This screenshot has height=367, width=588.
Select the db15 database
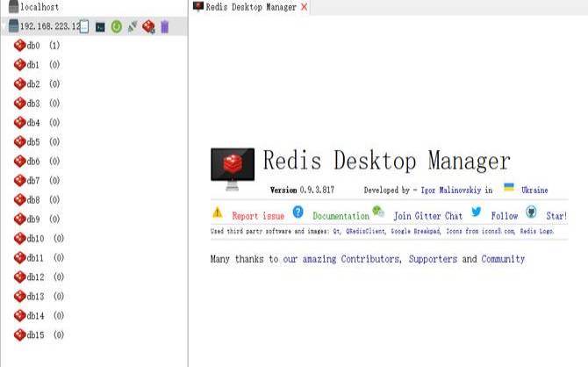coord(35,335)
